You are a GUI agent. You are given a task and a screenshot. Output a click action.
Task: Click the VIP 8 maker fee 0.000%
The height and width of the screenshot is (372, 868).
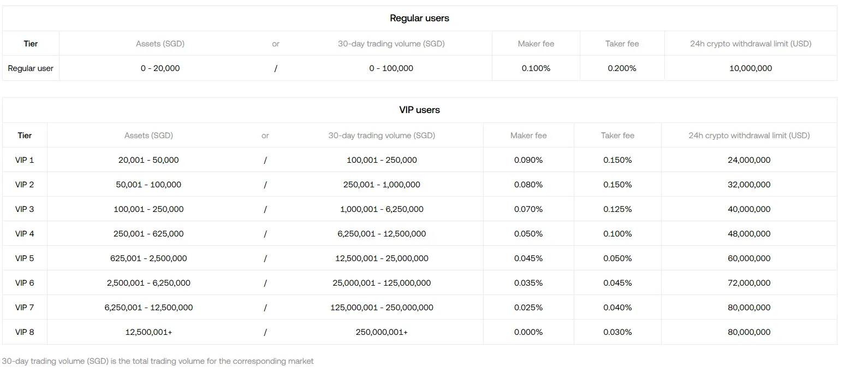[528, 332]
